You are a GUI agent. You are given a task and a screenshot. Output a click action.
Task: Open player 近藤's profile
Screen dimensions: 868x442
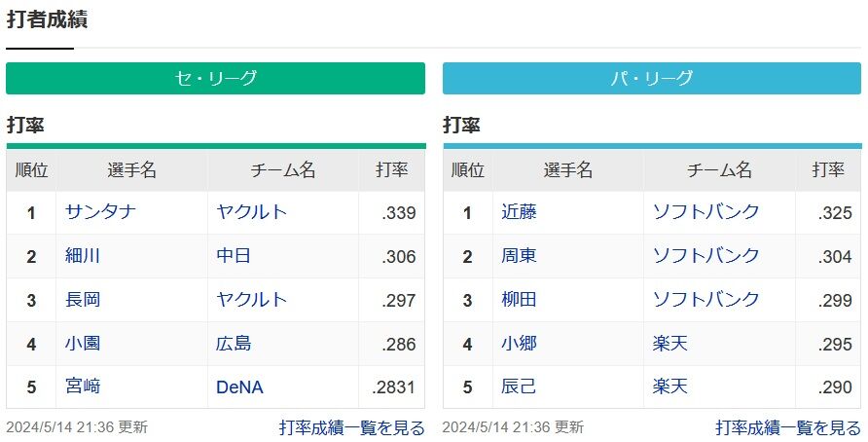[x=519, y=212]
